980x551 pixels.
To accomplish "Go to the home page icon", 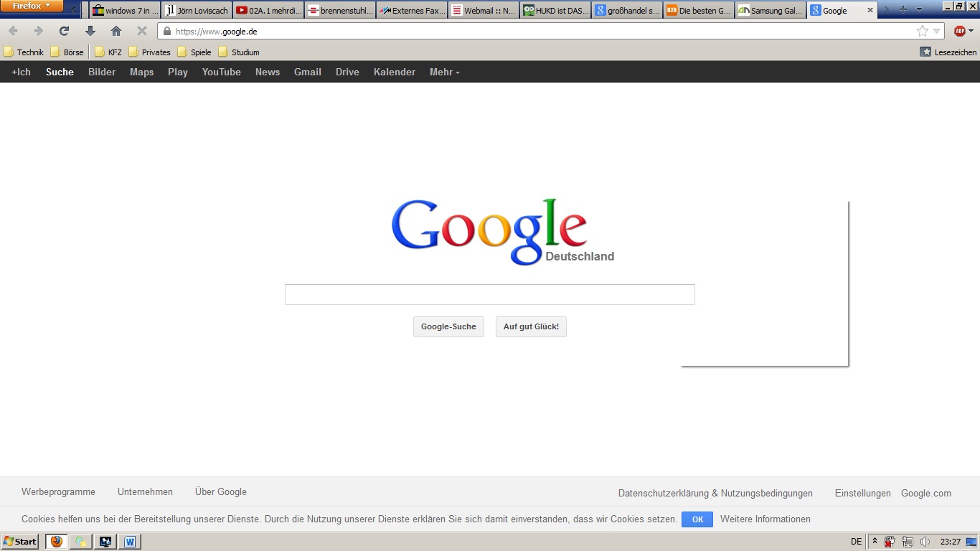I will coord(116,31).
